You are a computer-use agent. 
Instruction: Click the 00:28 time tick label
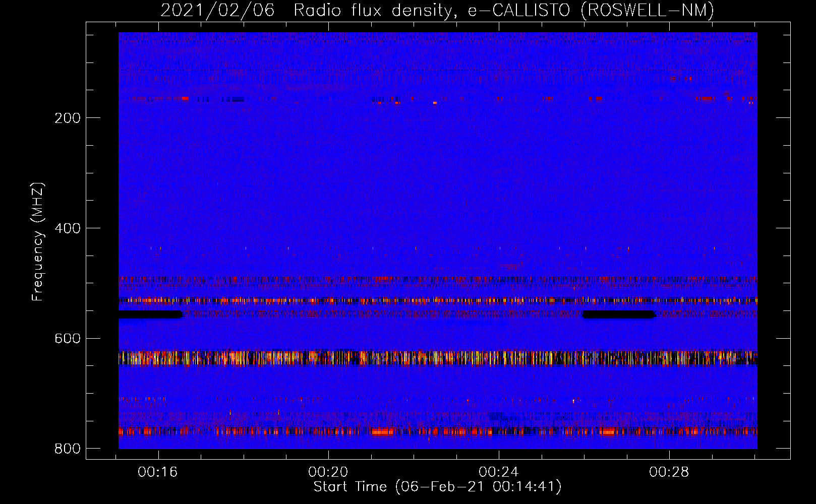(x=669, y=472)
